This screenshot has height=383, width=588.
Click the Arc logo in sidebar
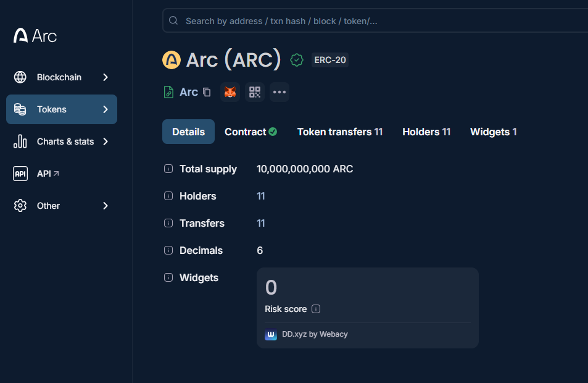coord(35,36)
